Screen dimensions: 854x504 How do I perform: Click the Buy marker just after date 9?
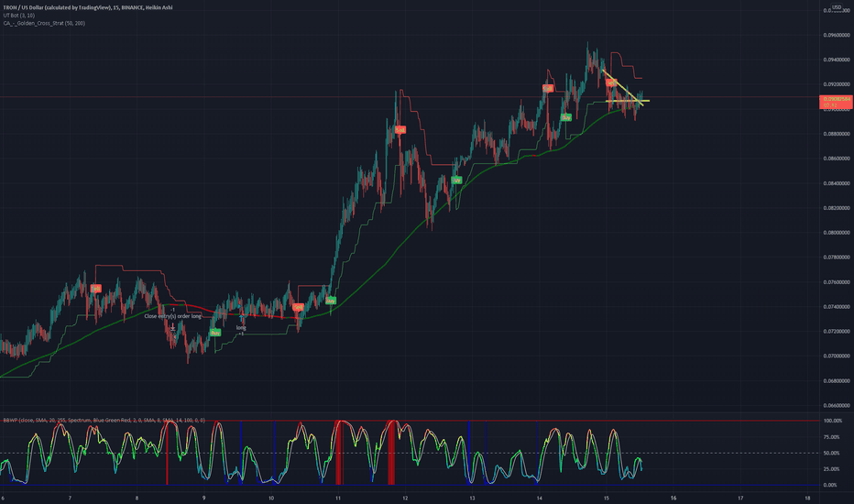click(x=215, y=333)
